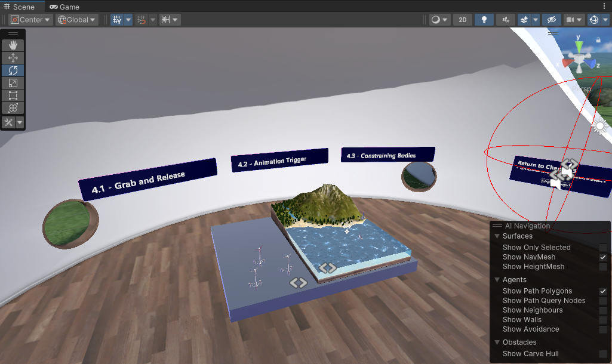
Task: Uncheck Show Path Polygons checkbox
Action: pos(602,291)
